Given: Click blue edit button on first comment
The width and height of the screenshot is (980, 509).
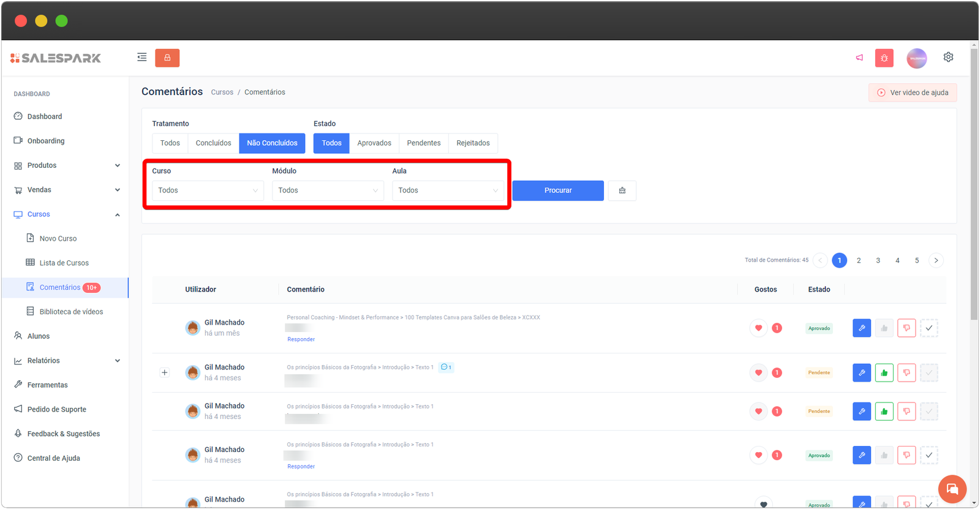Looking at the screenshot, I should tap(861, 328).
